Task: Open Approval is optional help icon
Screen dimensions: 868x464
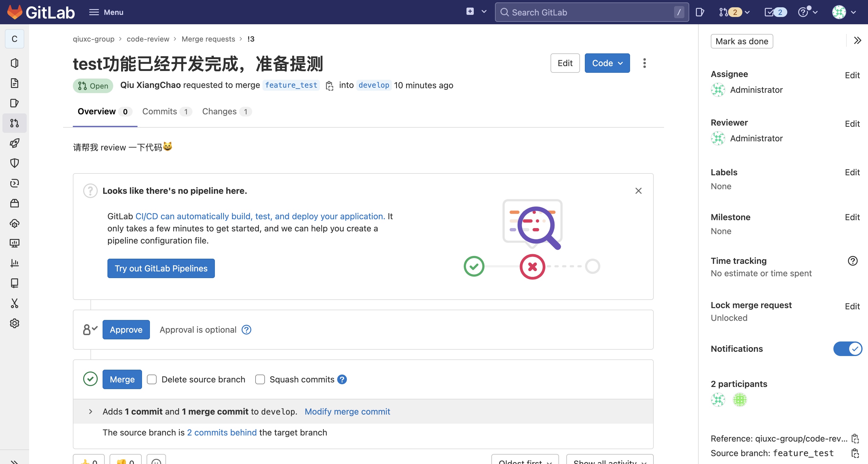Action: click(246, 330)
